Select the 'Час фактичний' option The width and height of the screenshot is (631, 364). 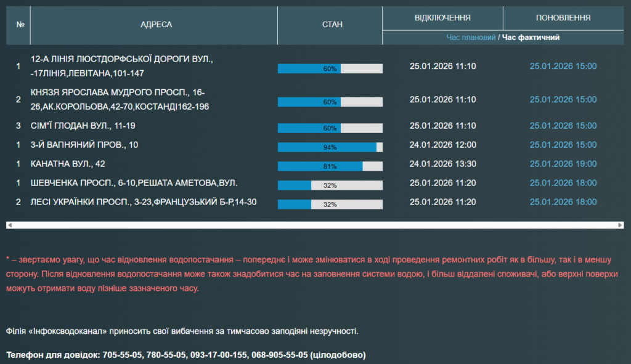point(531,38)
